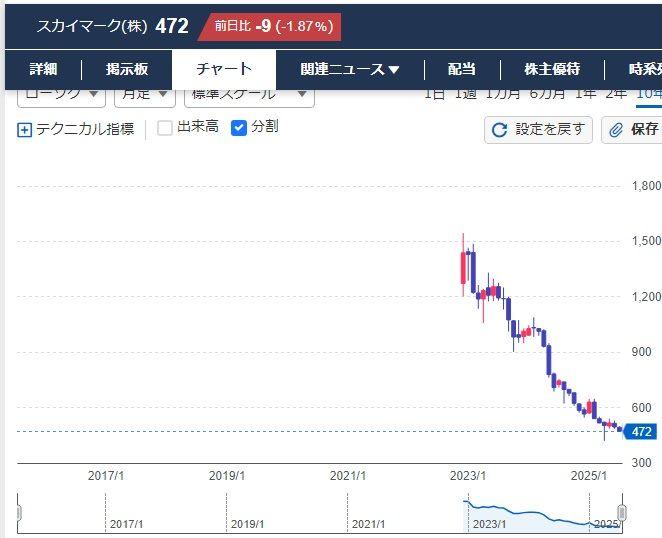Click the right handle of range slider
Image resolution: width=662 pixels, height=538 pixels.
pyautogui.click(x=621, y=514)
